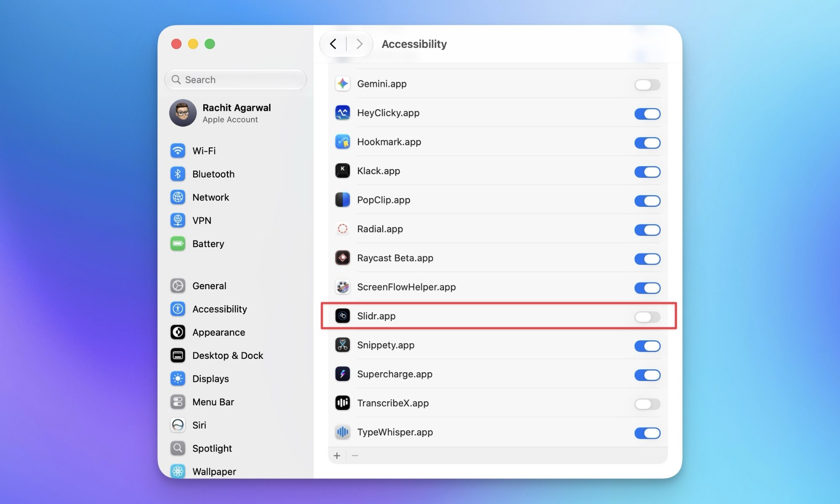Image resolution: width=840 pixels, height=504 pixels.
Task: Click the Search field
Action: 235,79
